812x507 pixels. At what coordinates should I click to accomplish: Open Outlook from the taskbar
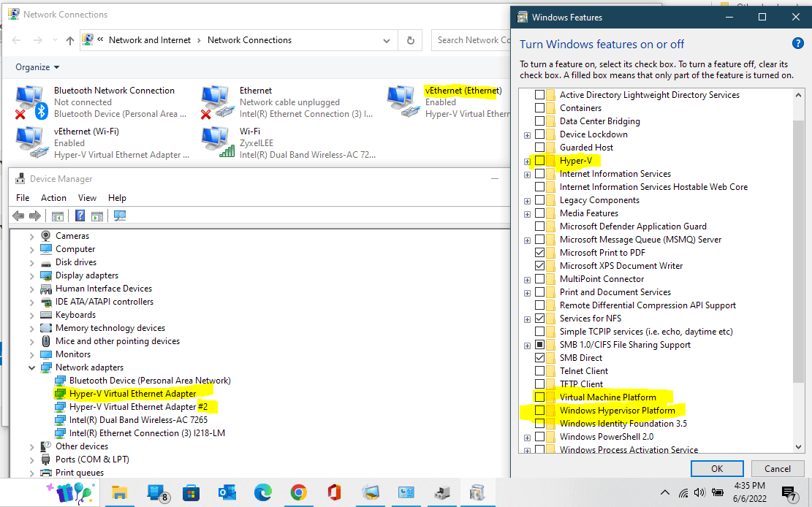pyautogui.click(x=227, y=492)
